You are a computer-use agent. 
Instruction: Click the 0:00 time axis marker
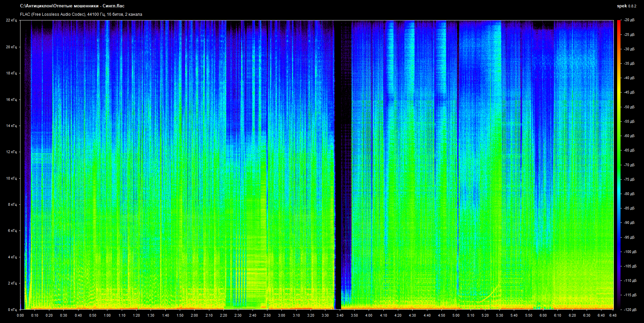pos(20,315)
